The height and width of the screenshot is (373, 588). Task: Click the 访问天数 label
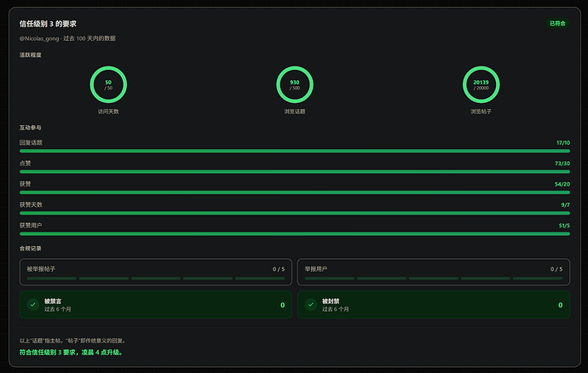[x=108, y=112]
